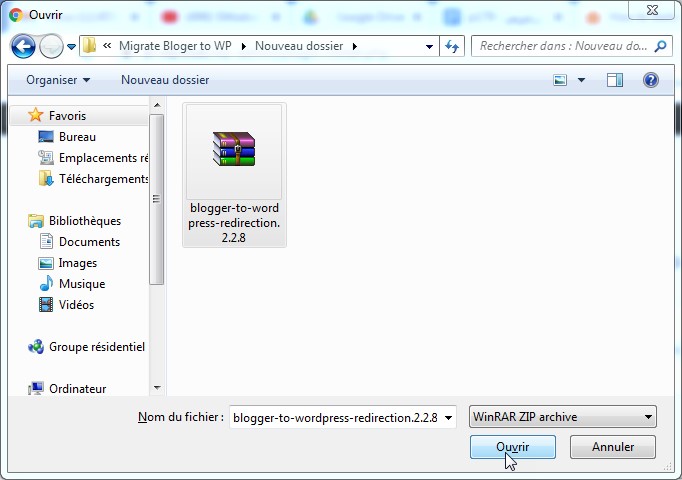Click the Ouvrir button
This screenshot has width=682, height=480.
tap(512, 447)
